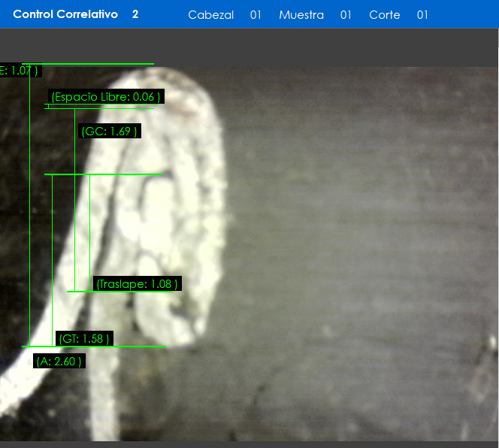Click the Muestra label in header
Viewport: 499px width, 448px height.
tap(301, 15)
